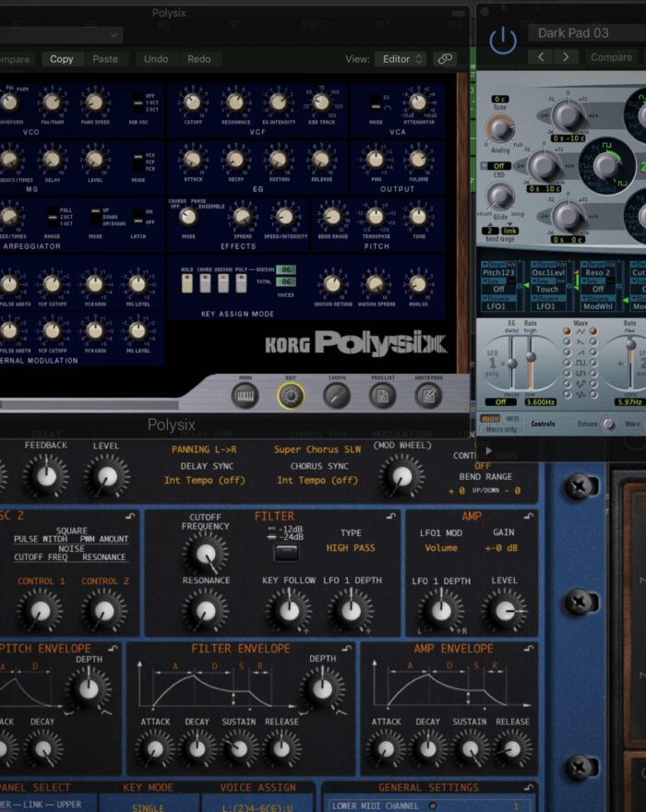Image resolution: width=646 pixels, height=812 pixels.
Task: Click the CUTOFF FREQUENCY knob in FILTER
Action: pos(206,554)
